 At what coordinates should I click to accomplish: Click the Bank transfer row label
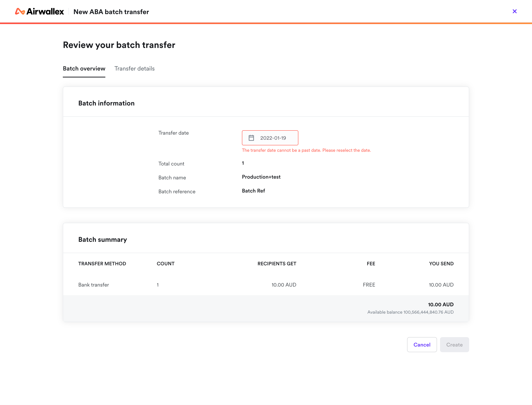(93, 285)
